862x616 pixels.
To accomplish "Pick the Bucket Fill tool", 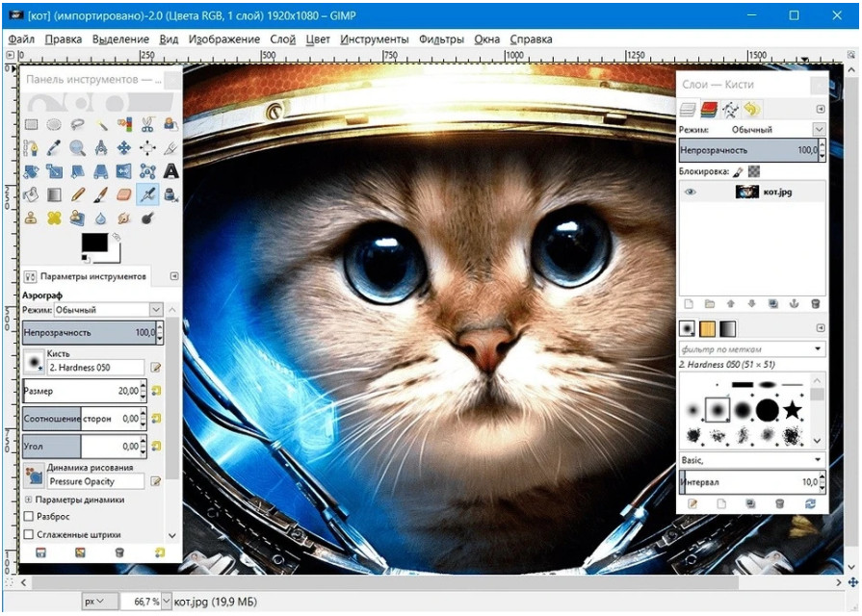I will coord(32,194).
